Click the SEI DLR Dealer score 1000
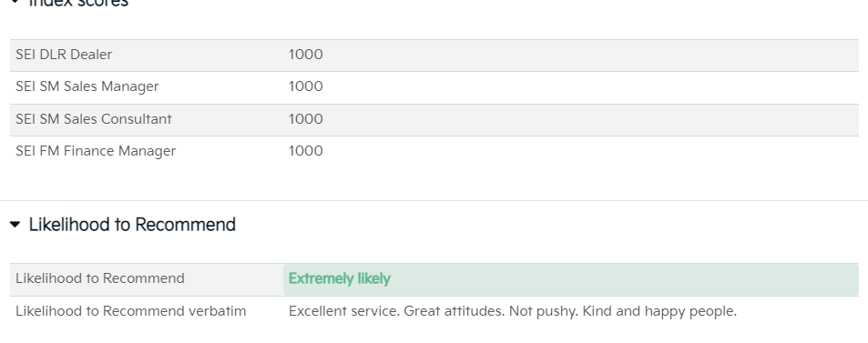Screen dimensions: 868x343 point(305,55)
